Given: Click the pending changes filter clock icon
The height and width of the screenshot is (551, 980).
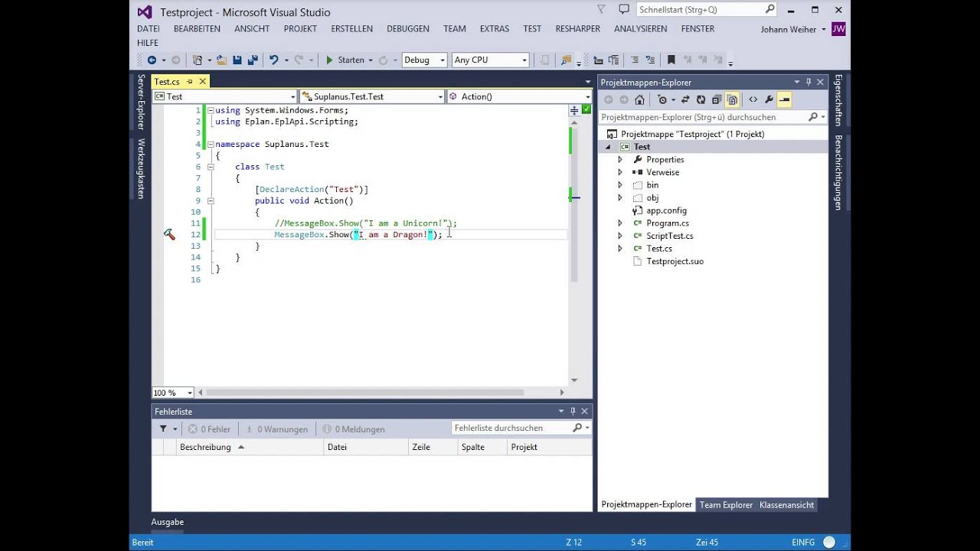Looking at the screenshot, I should pos(662,99).
